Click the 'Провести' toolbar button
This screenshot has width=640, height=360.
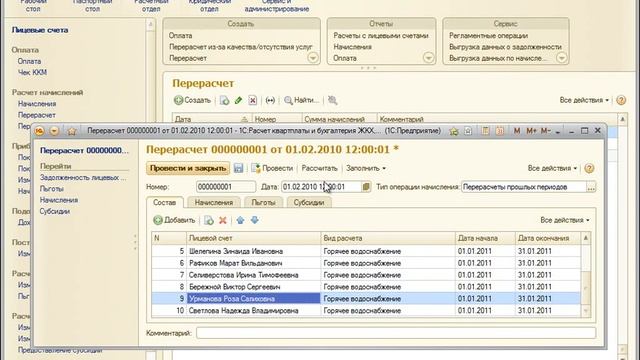(x=272, y=168)
